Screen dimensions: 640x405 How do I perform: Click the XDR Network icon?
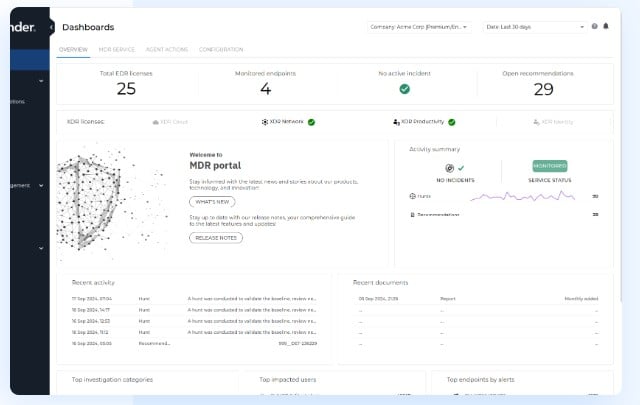[x=265, y=122]
